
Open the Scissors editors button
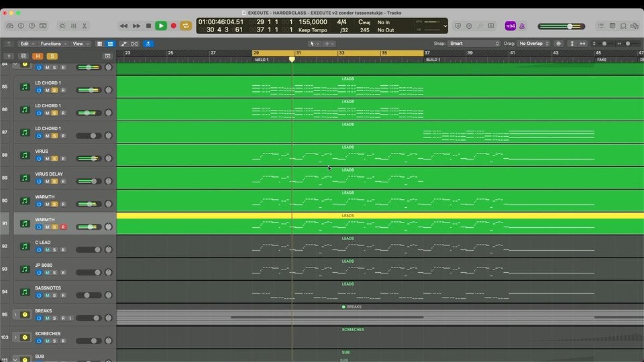tap(85, 25)
